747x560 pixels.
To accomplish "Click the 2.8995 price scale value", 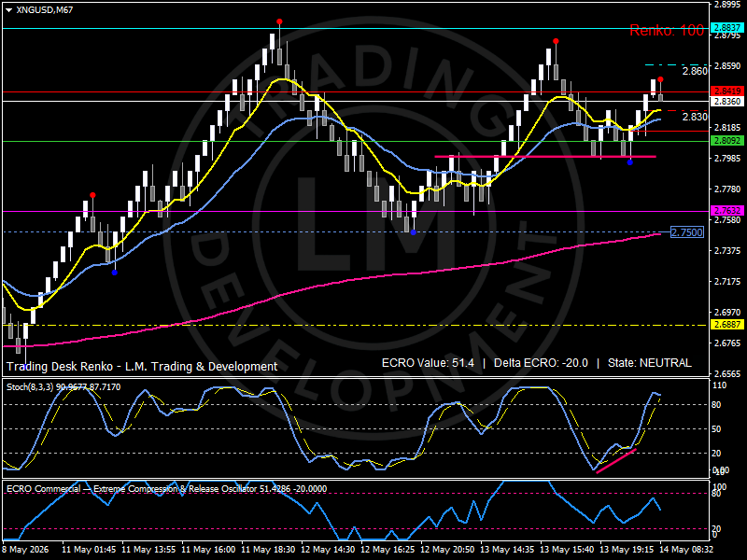I will coord(727,5).
